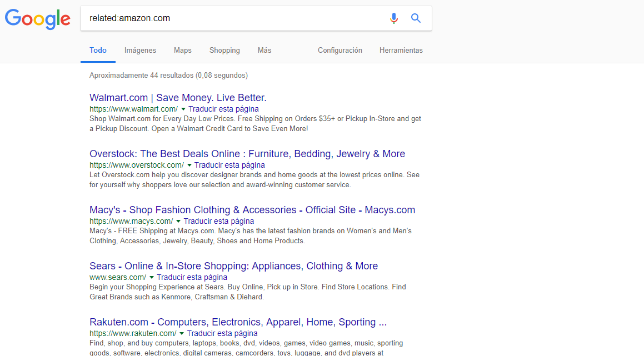Start voice search with microphone icon
Viewport: 644px width, 356px height.
point(394,18)
